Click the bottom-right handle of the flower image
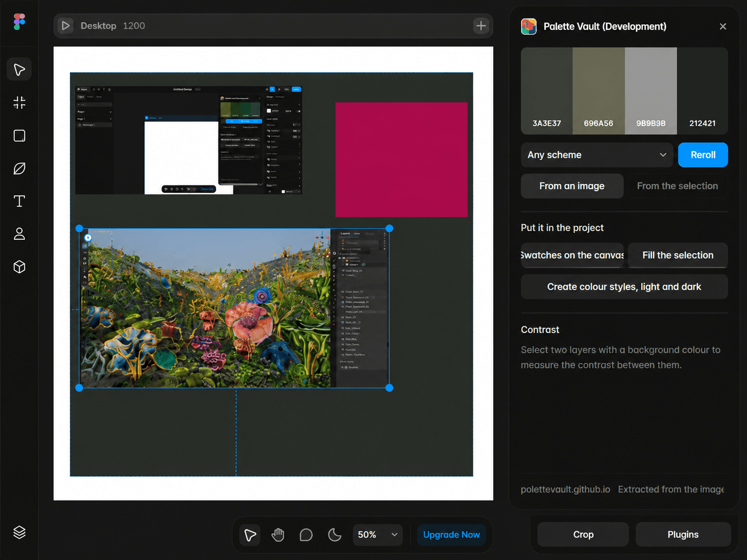 pyautogui.click(x=389, y=388)
